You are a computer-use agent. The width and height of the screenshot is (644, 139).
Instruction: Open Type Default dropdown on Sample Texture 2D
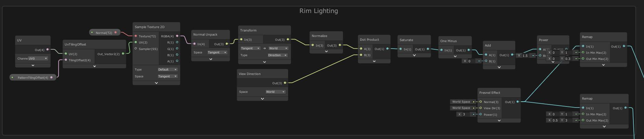pyautogui.click(x=167, y=69)
